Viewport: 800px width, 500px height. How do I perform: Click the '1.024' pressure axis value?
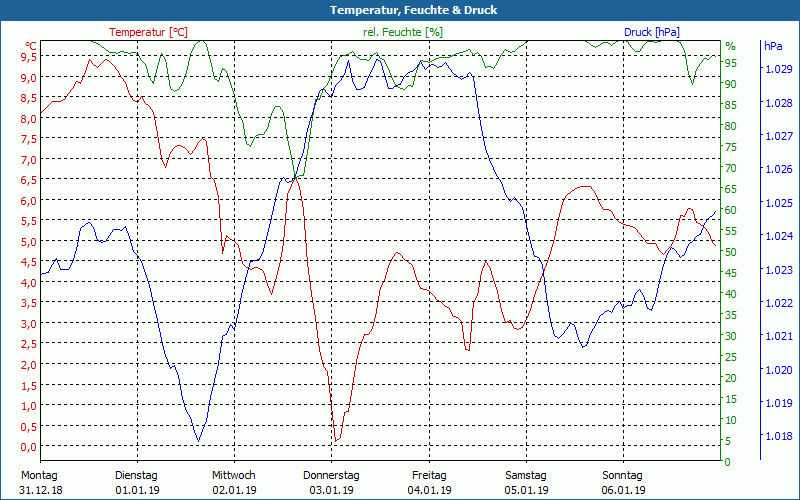[x=779, y=236]
